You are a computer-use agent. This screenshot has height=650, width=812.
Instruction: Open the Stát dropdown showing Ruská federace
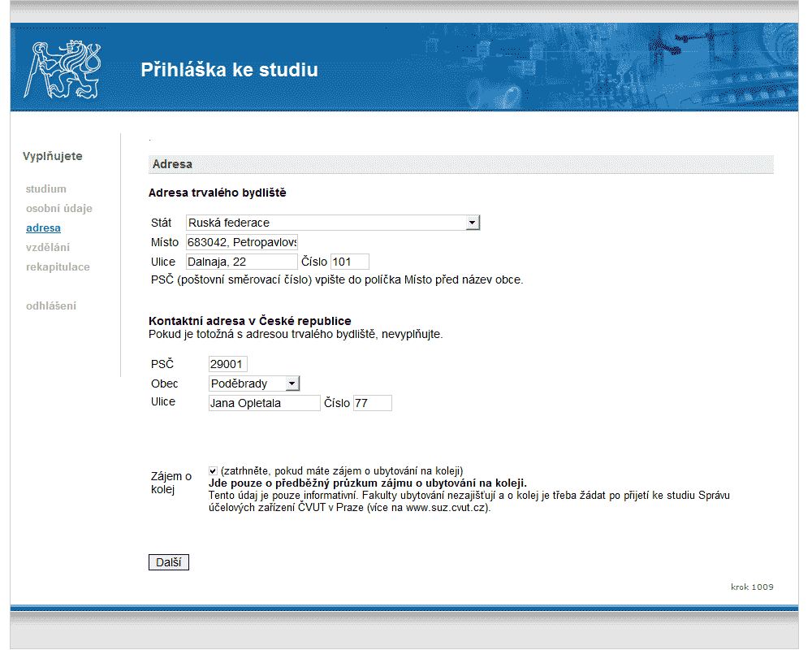333,223
